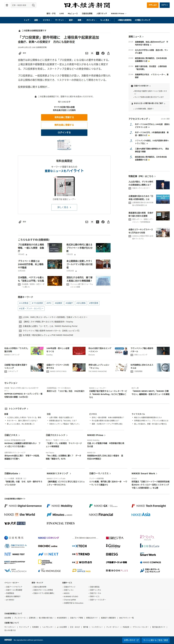
Task: Open the #韓国大統領弾劾 topic in nav bar
Action: pyautogui.click(x=125, y=20)
